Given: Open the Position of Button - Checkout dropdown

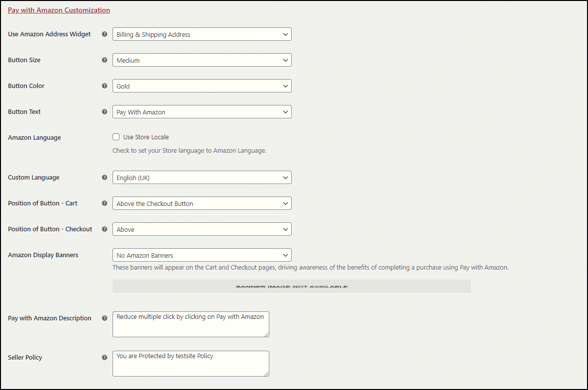Looking at the screenshot, I should coord(202,229).
